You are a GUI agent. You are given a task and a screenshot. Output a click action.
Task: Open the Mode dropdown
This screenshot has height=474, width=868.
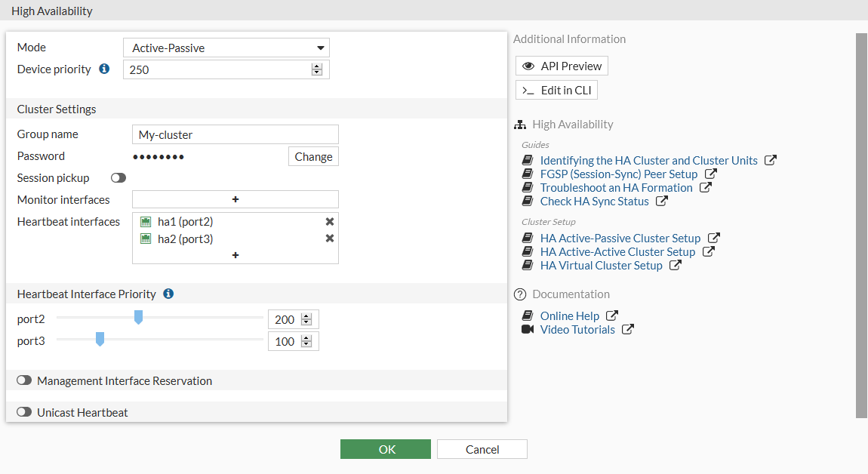226,48
